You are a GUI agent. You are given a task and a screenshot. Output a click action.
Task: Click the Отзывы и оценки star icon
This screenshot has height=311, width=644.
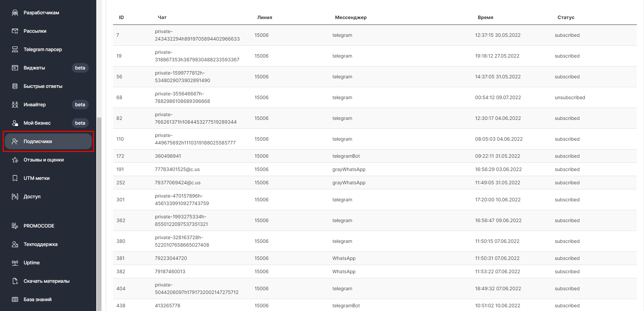(15, 160)
